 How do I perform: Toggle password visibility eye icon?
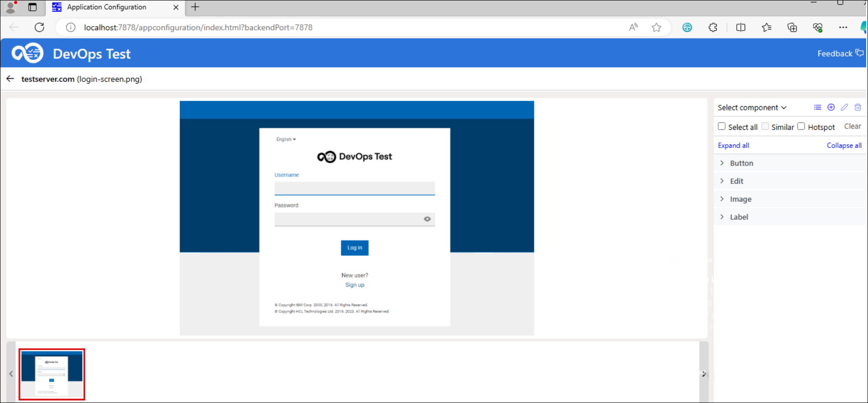click(x=427, y=219)
